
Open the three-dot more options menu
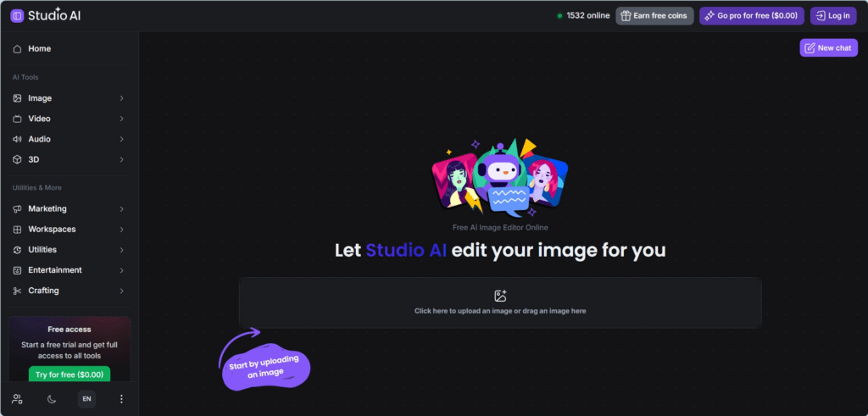pos(122,399)
